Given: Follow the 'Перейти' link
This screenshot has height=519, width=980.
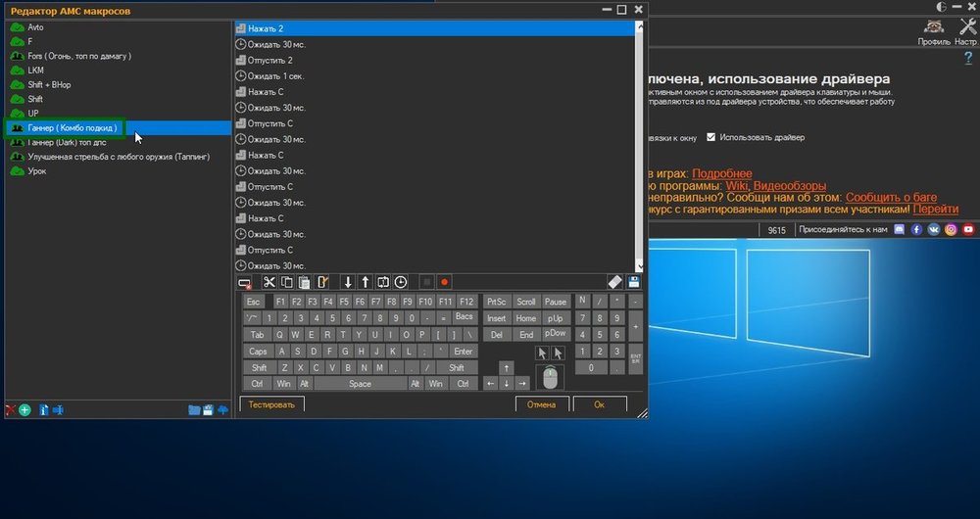Looking at the screenshot, I should 936,210.
